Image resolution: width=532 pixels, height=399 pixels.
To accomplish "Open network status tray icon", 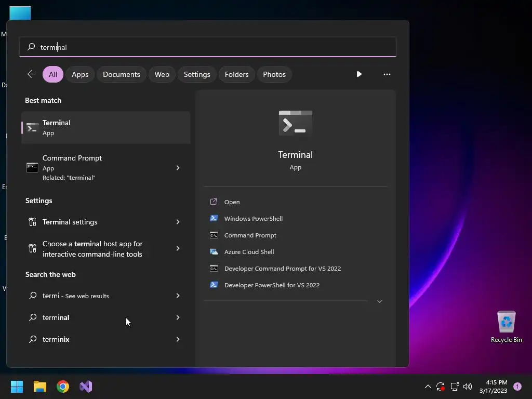I will pyautogui.click(x=455, y=387).
